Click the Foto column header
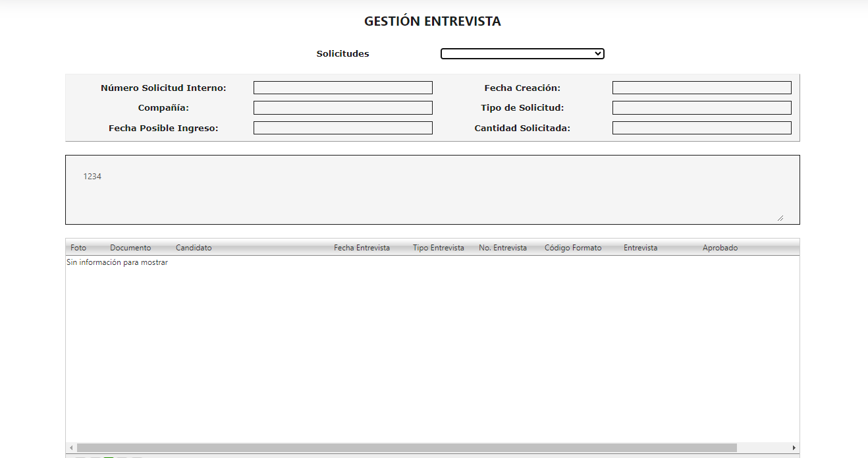The height and width of the screenshot is (458, 868). coord(78,247)
